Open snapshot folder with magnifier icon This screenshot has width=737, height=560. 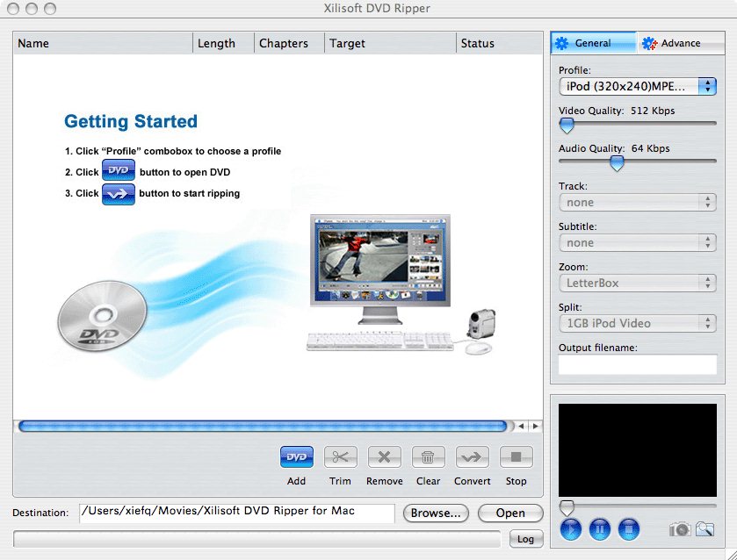704,529
